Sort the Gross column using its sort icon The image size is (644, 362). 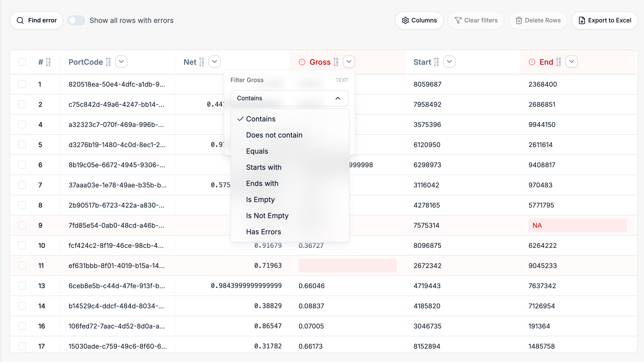(x=336, y=62)
